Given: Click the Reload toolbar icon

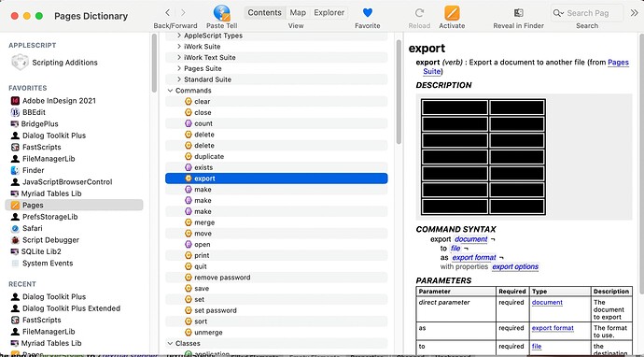Looking at the screenshot, I should click(x=419, y=13).
